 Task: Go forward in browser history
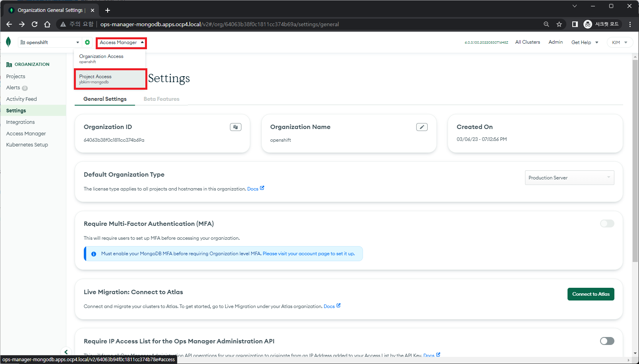tap(22, 24)
